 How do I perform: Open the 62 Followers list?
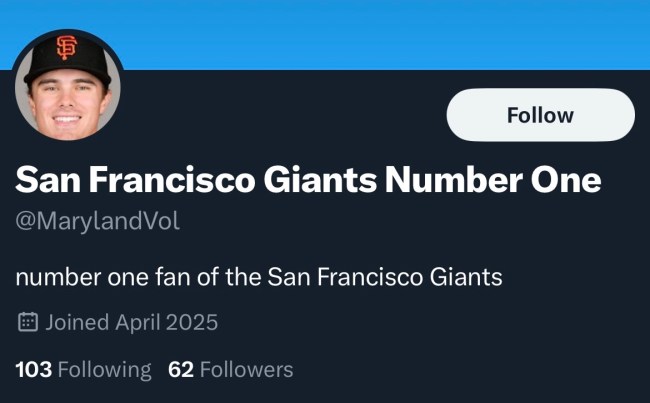[231, 370]
